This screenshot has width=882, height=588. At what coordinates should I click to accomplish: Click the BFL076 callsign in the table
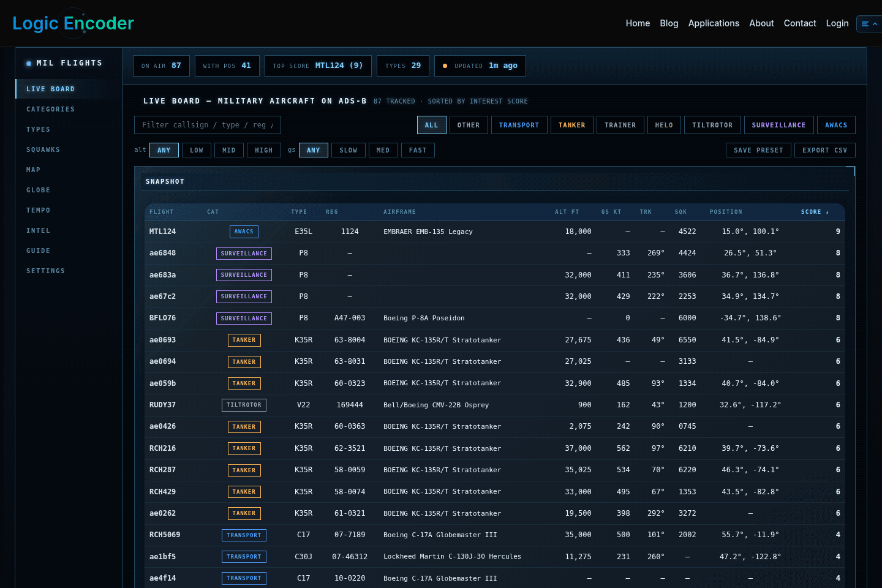click(x=162, y=318)
